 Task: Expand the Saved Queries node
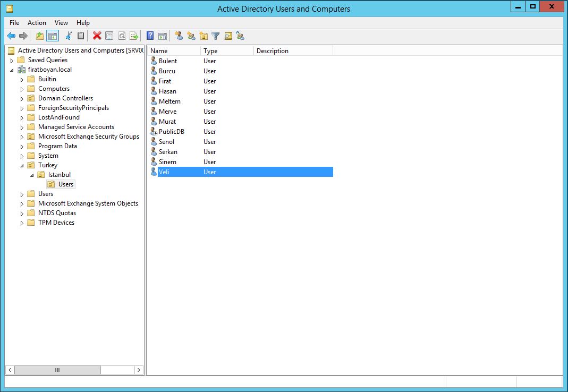[x=12, y=61]
